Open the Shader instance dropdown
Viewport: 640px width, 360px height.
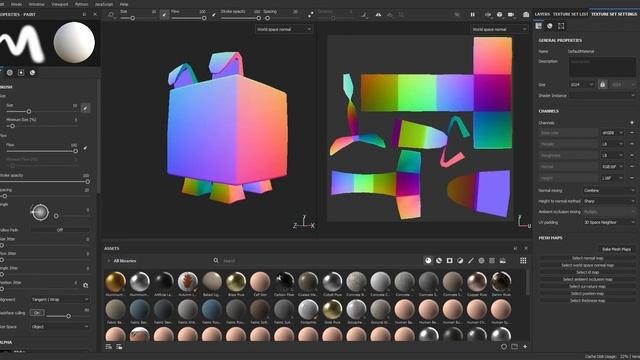[x=602, y=96]
